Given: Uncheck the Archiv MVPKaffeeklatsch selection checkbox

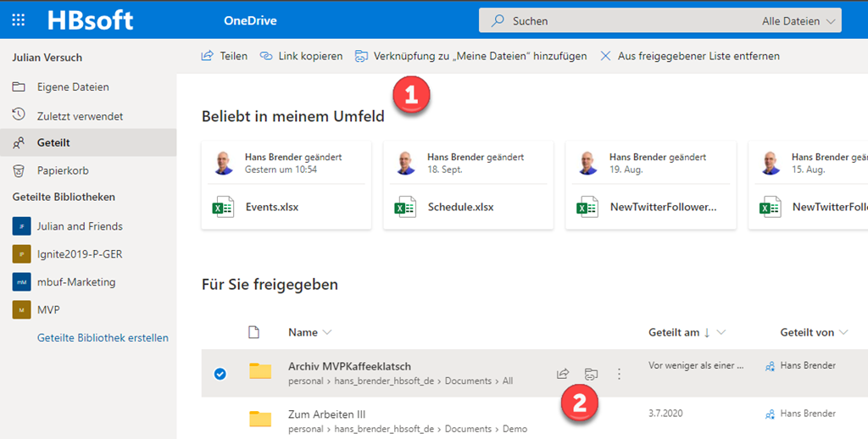Looking at the screenshot, I should (220, 374).
